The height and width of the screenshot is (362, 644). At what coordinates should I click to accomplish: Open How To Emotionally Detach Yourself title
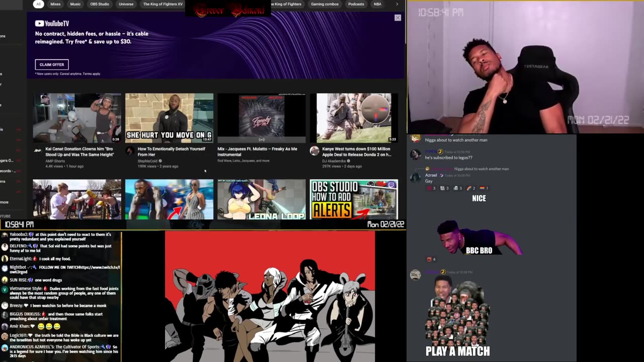click(x=172, y=152)
